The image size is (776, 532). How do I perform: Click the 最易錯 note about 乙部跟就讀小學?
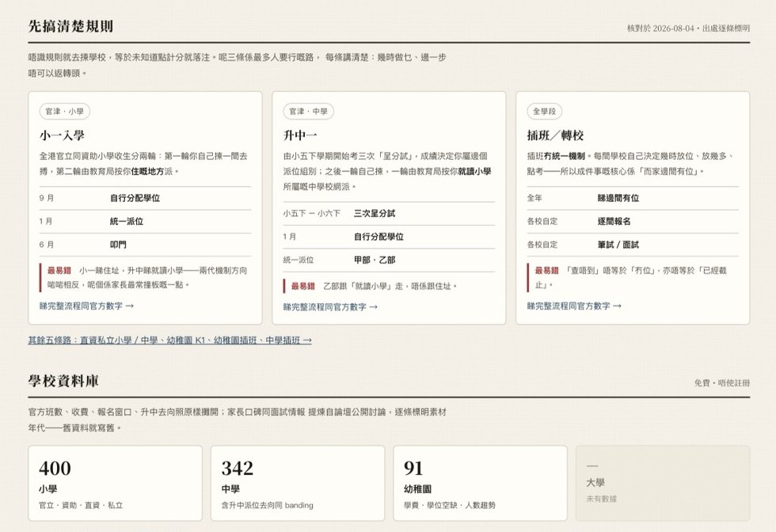pyautogui.click(x=389, y=286)
